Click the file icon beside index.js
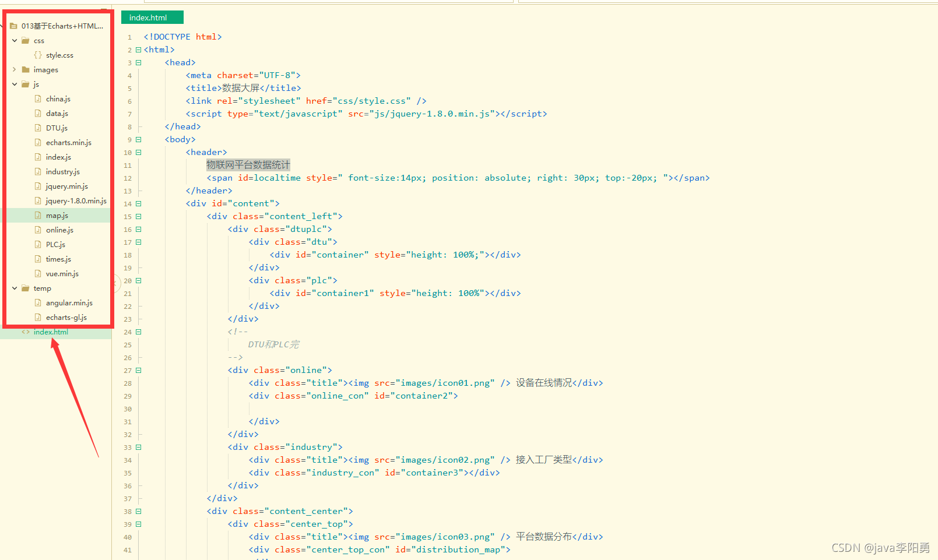938x560 pixels. [38, 157]
